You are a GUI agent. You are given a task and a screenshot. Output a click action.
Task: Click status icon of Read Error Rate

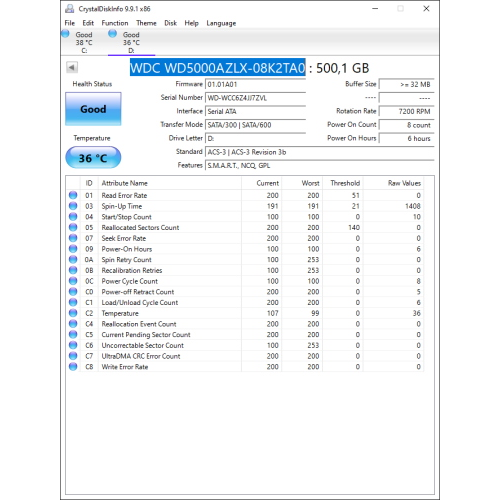pos(73,195)
